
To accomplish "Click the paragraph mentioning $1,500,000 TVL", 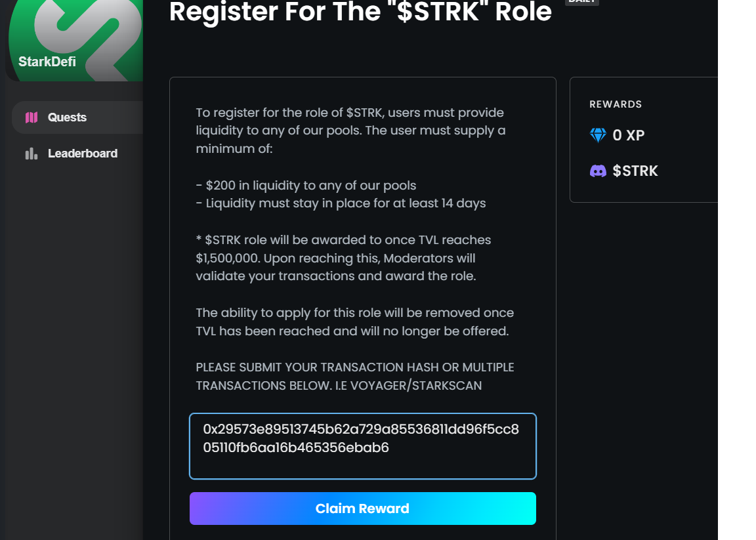I will [343, 258].
